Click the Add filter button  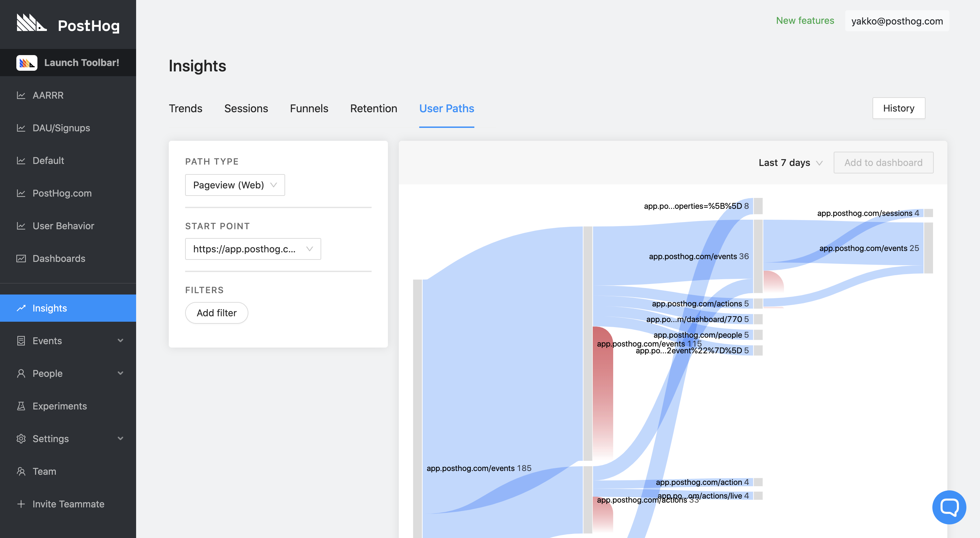[216, 313]
